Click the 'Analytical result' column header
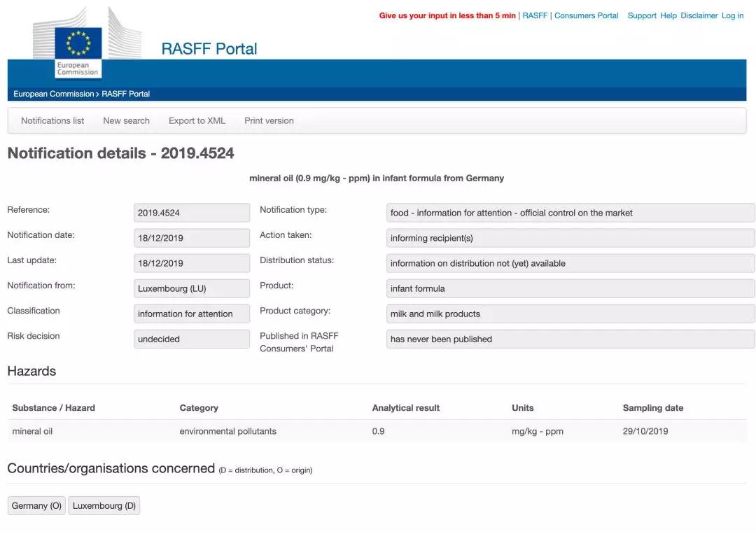 coord(405,408)
